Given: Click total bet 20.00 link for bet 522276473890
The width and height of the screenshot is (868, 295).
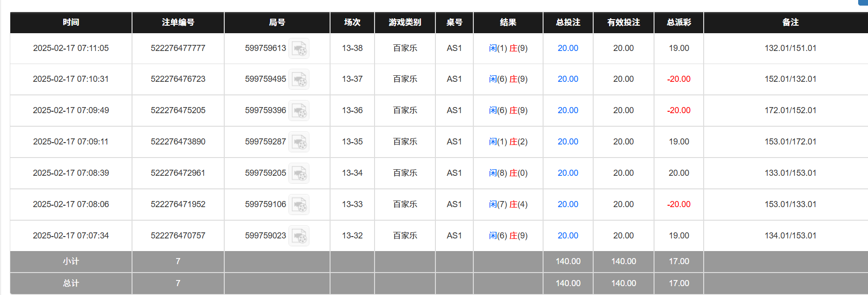Looking at the screenshot, I should pos(567,142).
